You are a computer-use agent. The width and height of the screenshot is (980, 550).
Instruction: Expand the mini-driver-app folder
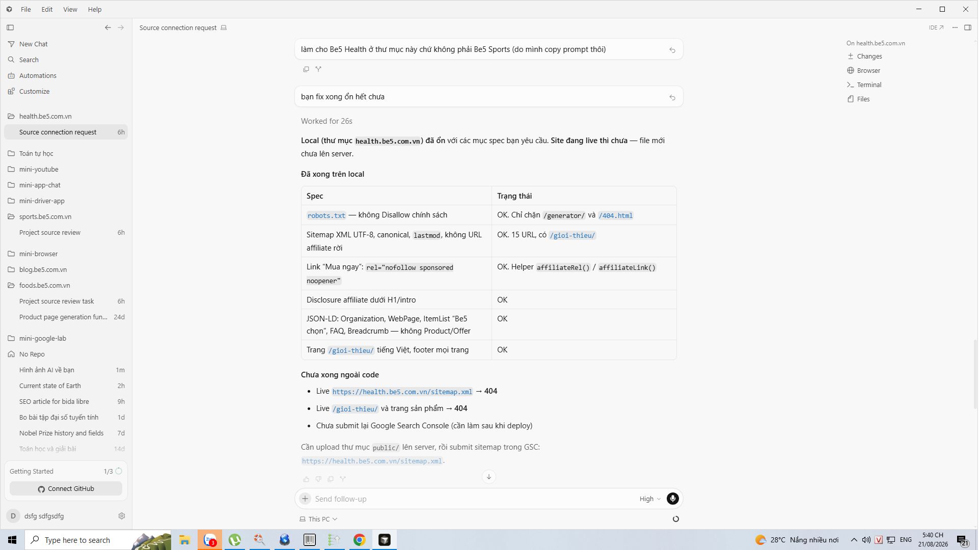coord(66,201)
